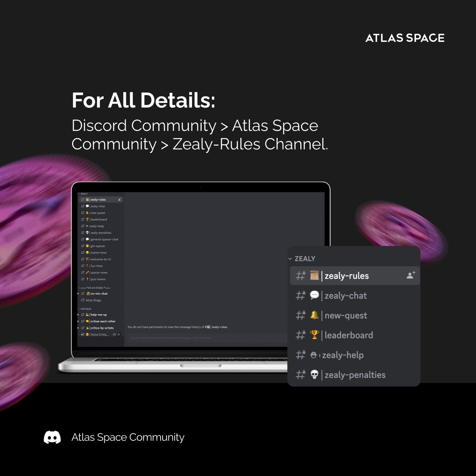Click locked hashtag icon of enlarged zealy-chat
The height and width of the screenshot is (476, 476).
300,295
